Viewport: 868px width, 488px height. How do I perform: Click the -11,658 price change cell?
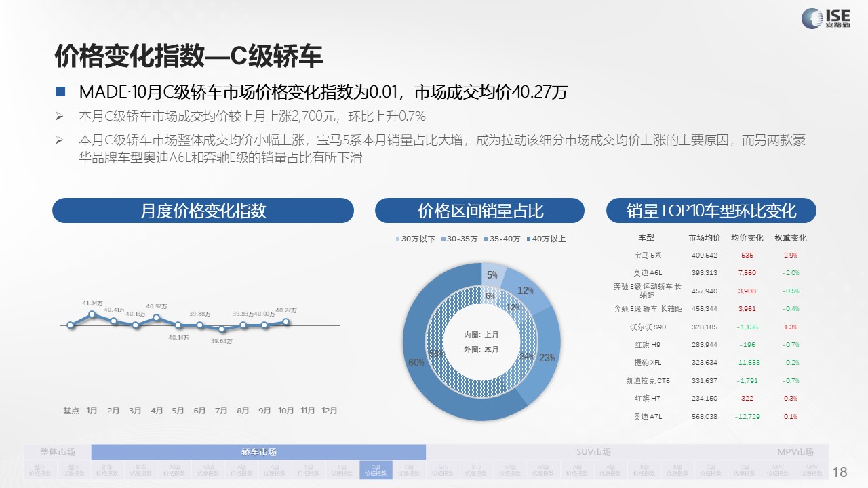[747, 363]
